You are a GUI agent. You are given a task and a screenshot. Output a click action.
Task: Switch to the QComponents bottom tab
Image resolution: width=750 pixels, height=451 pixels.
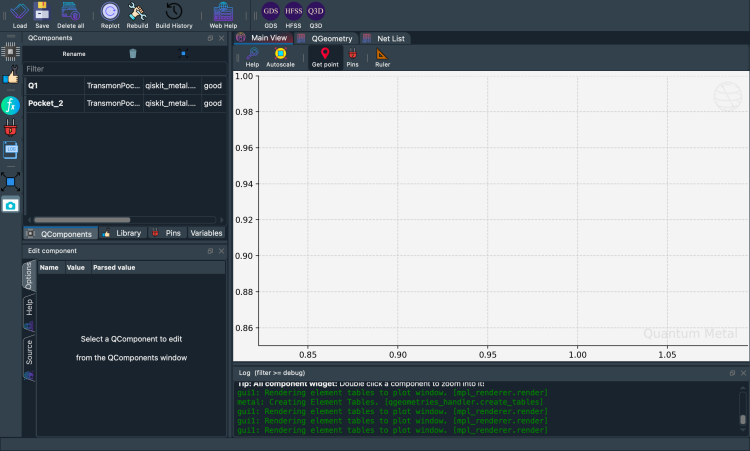tap(60, 233)
